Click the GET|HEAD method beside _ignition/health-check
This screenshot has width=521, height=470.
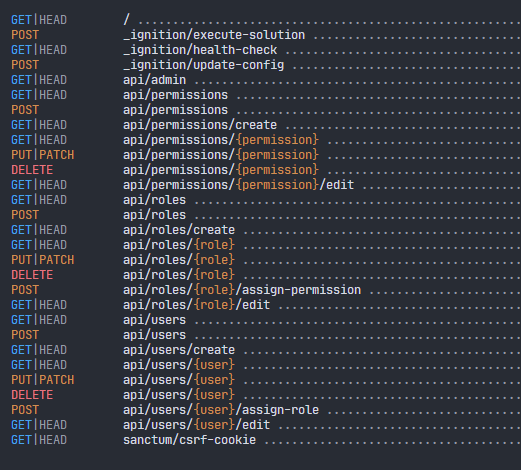pos(39,50)
